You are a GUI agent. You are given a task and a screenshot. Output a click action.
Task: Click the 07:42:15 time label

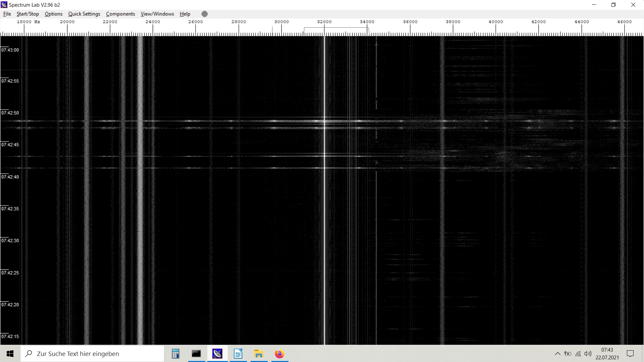10,337
